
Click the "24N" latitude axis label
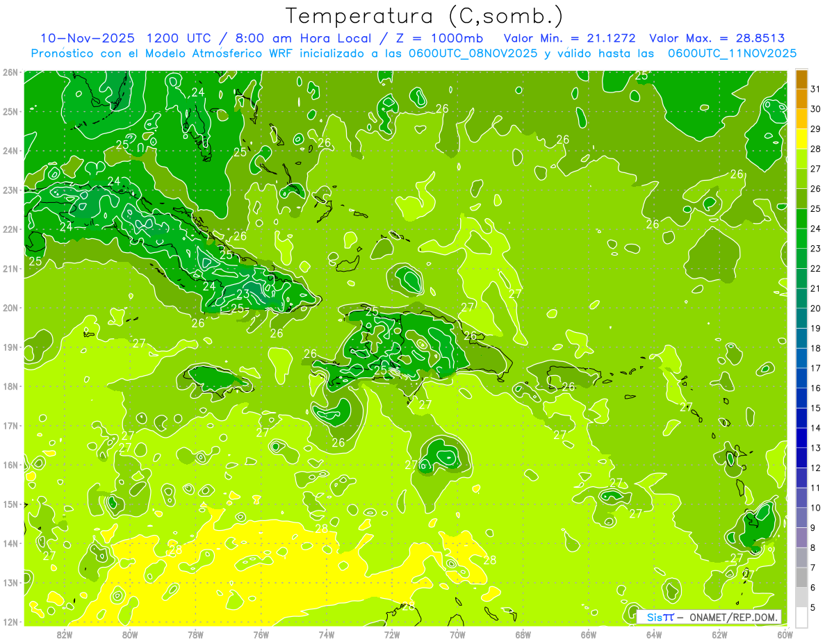click(10, 151)
